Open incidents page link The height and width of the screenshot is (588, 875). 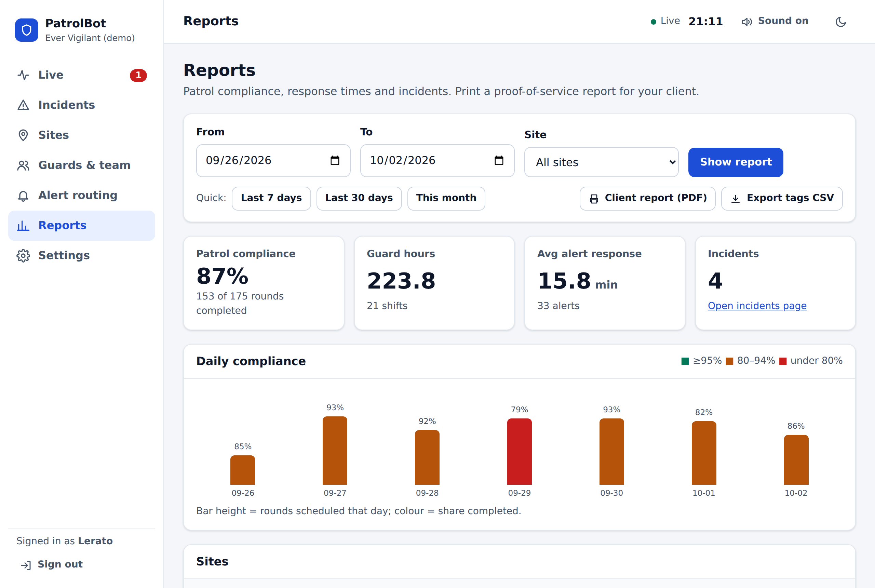click(x=757, y=306)
